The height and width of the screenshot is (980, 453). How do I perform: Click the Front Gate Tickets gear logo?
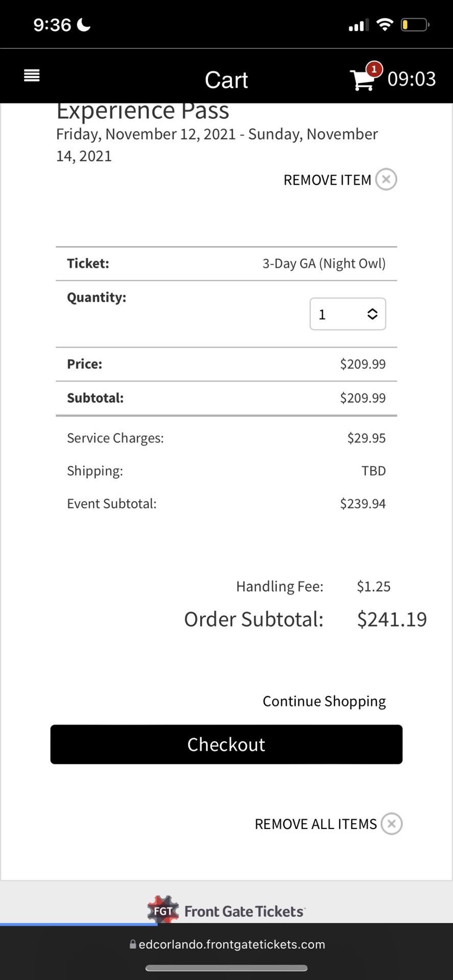162,910
